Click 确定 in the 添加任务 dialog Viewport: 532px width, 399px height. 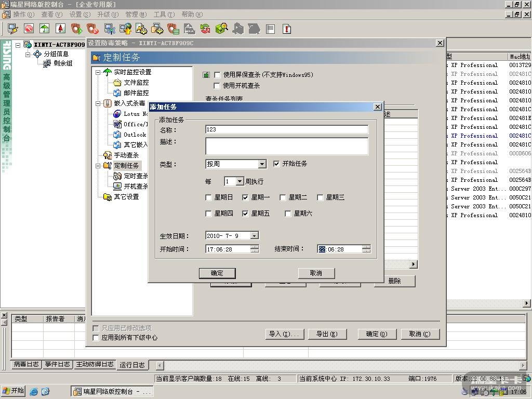point(217,273)
